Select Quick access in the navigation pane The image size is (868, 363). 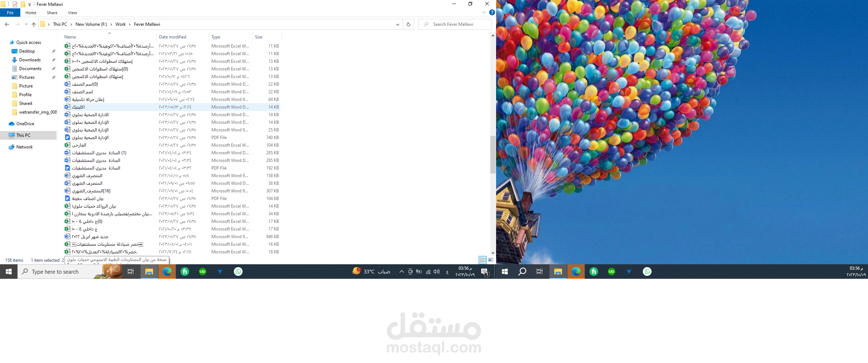28,42
